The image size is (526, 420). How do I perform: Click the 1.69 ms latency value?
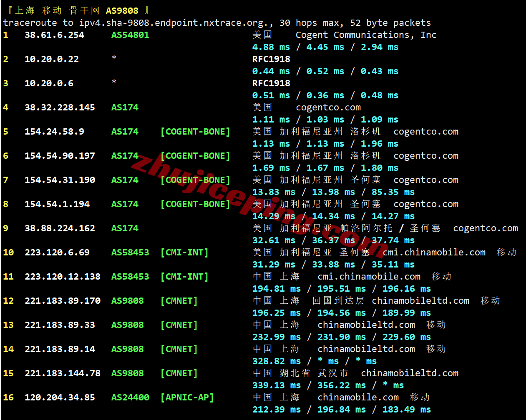271,168
